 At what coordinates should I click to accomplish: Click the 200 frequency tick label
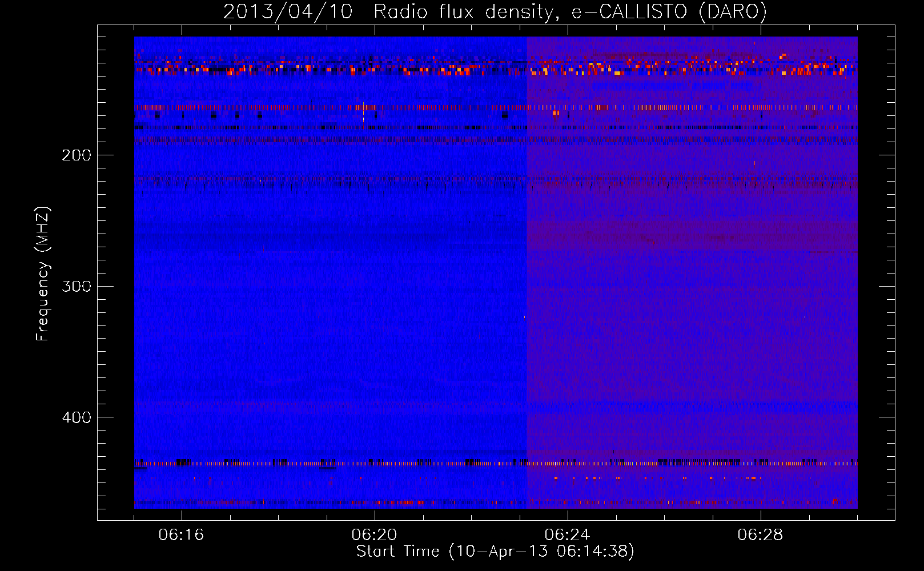point(77,155)
